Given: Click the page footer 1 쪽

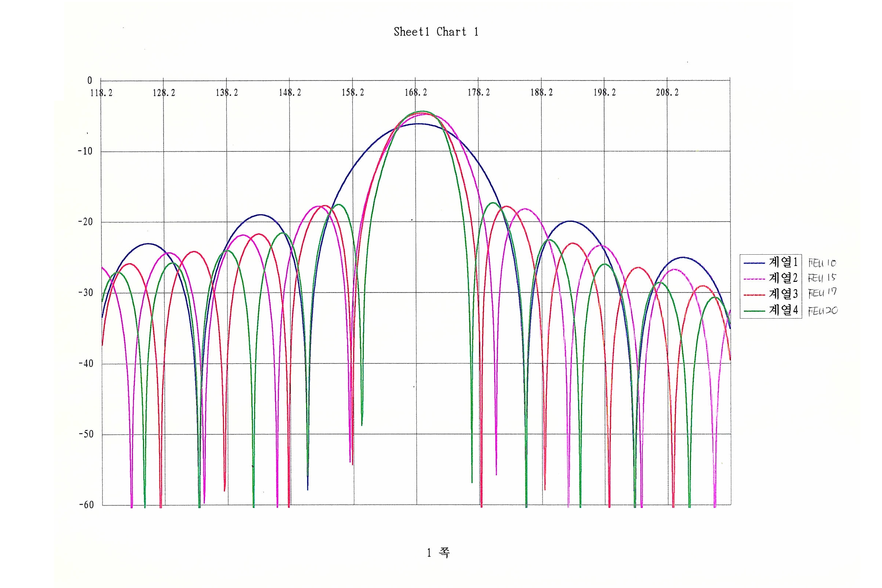Looking at the screenshot, I should point(438,553).
